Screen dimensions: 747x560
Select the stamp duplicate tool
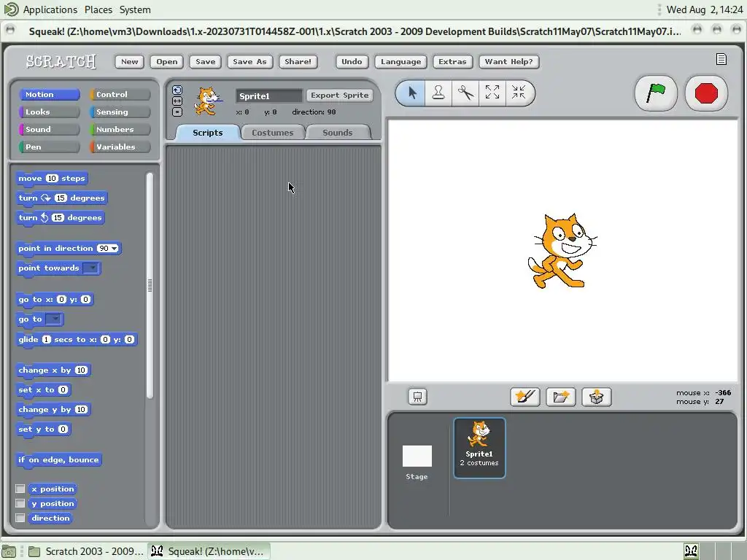click(438, 93)
